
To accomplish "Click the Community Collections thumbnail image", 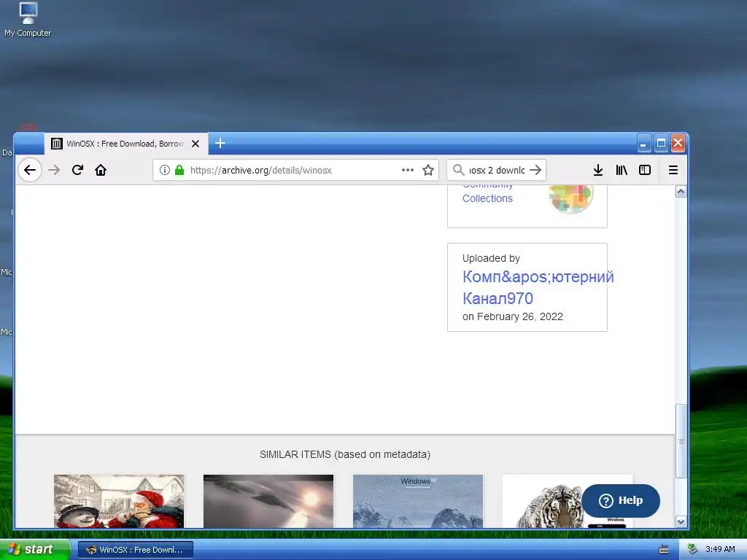I will pos(570,198).
